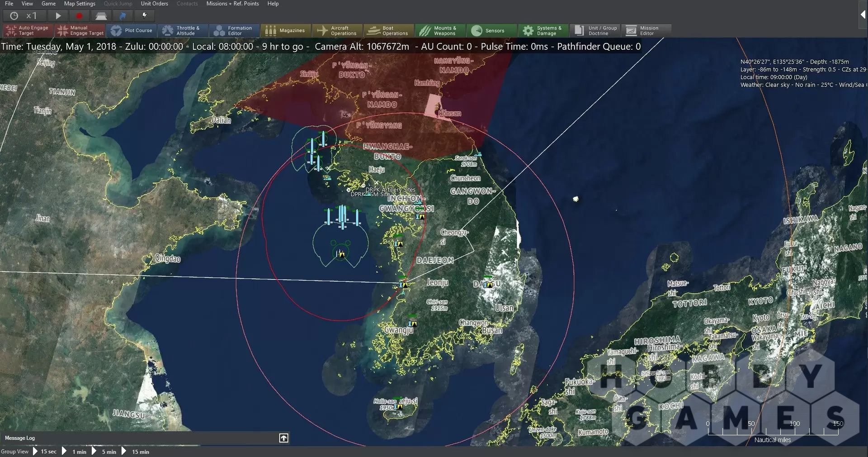Screen dimensions: 868x457
Task: Run simulation for 15 min
Action: [x=135, y=452]
